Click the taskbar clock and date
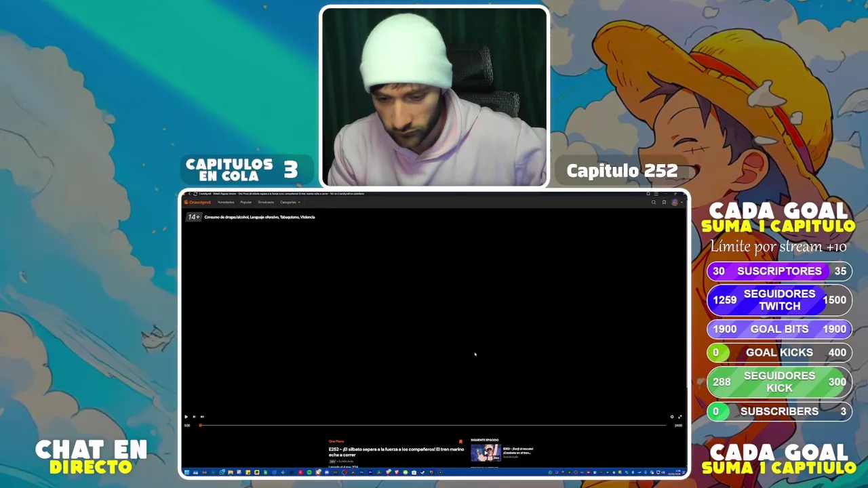 [x=675, y=472]
